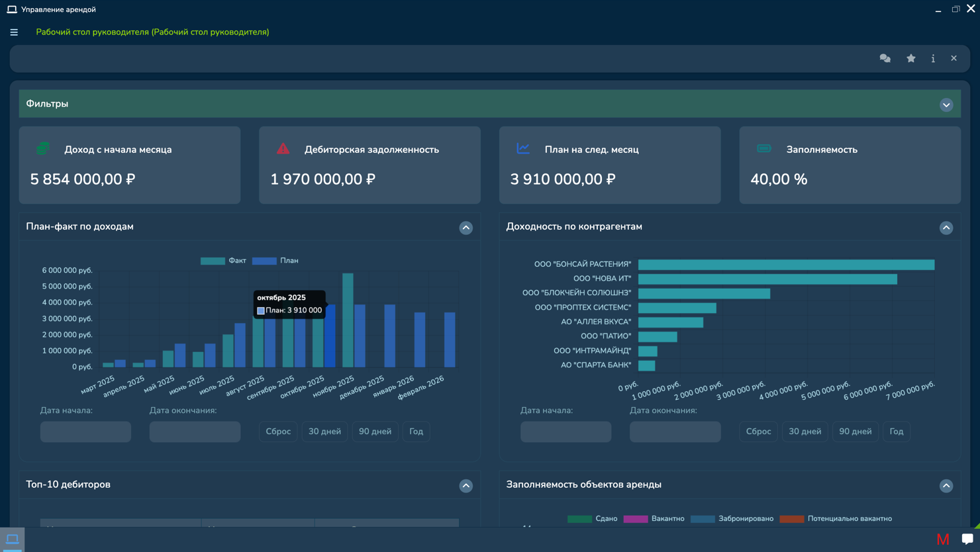Screen dimensions: 980x552
Task: Select the Рабочий стол руководителя tab title
Action: point(152,32)
